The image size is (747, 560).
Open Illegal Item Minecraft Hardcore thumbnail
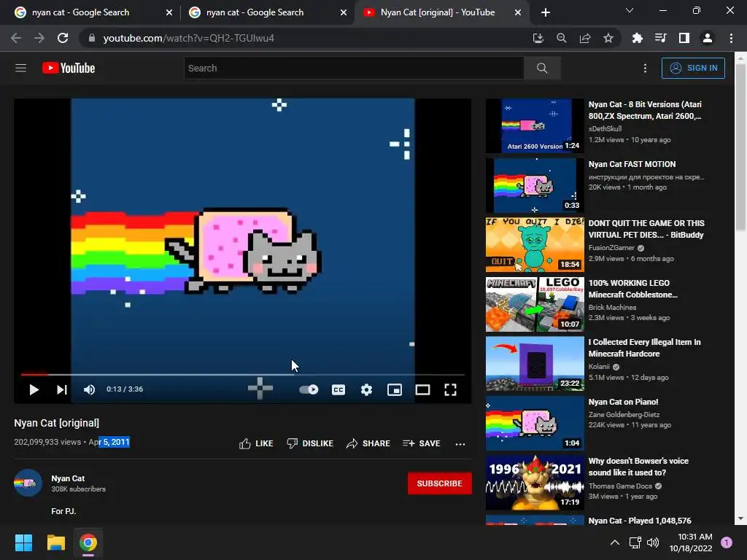(535, 363)
